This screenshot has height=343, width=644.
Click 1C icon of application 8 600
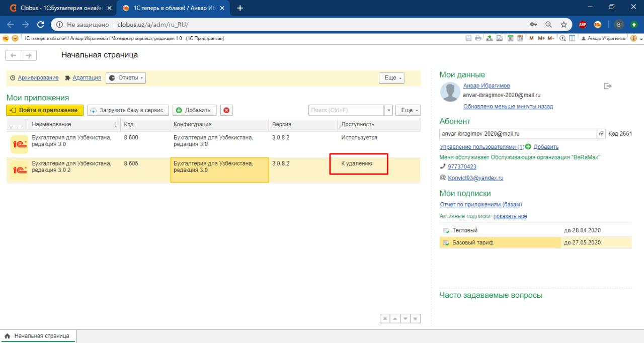pyautogui.click(x=18, y=143)
